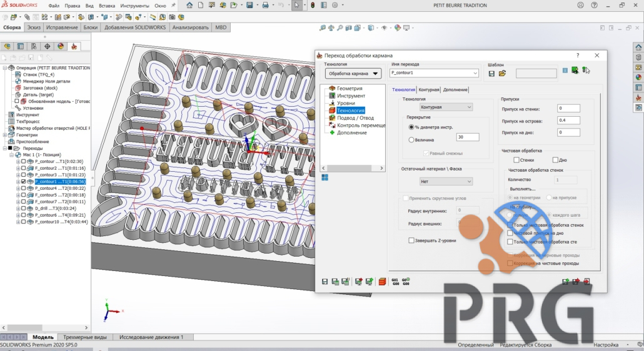The width and height of the screenshot is (644, 351).
Task: Open the CAM machining tree panel tab
Action: tap(74, 46)
